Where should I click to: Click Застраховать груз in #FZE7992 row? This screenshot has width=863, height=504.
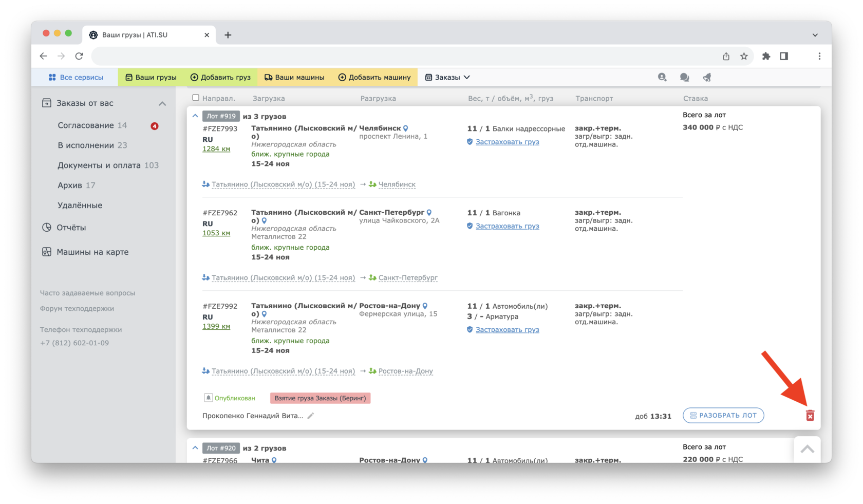(507, 330)
